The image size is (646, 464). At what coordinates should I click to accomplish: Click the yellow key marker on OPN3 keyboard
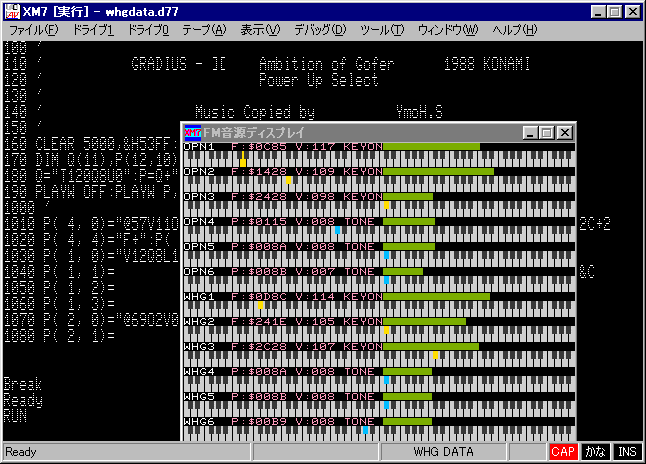click(x=386, y=205)
